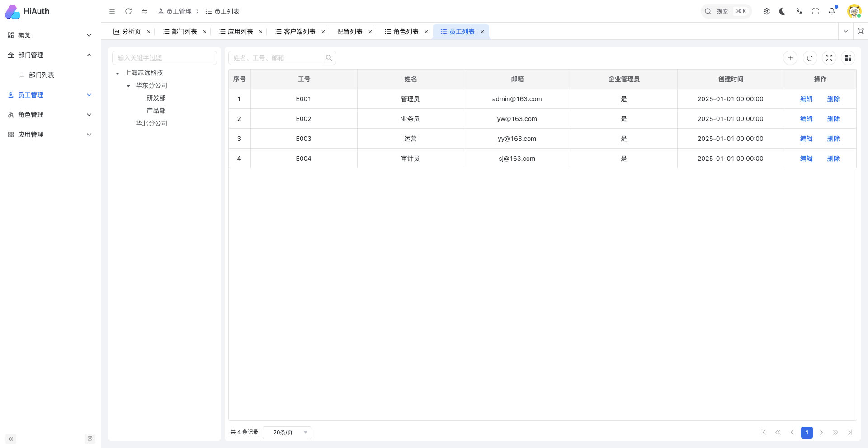Select 研发部 in the department tree
This screenshot has width=868, height=448.
[156, 98]
